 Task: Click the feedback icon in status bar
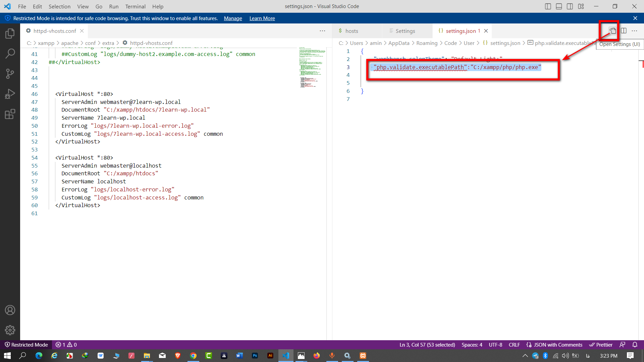coord(622,345)
